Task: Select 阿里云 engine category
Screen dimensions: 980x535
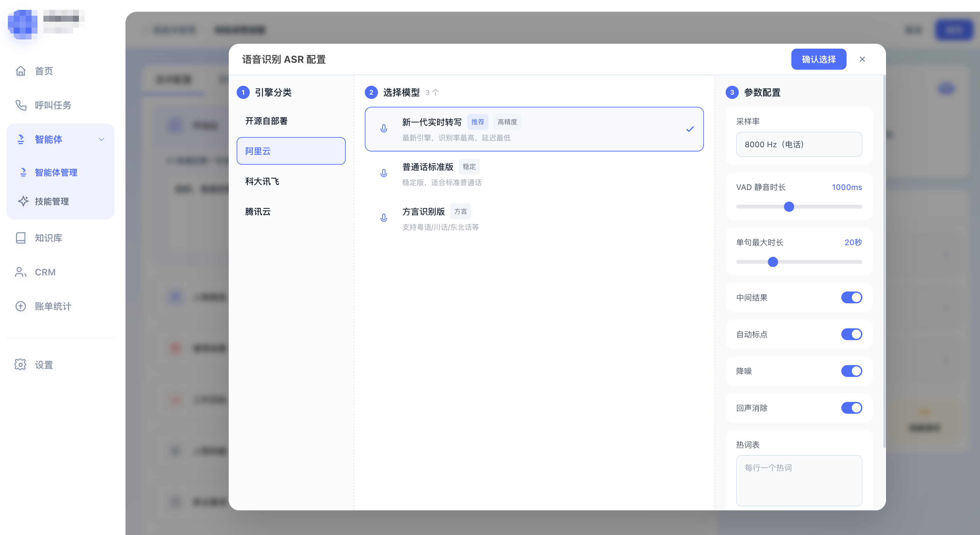Action: click(x=291, y=151)
